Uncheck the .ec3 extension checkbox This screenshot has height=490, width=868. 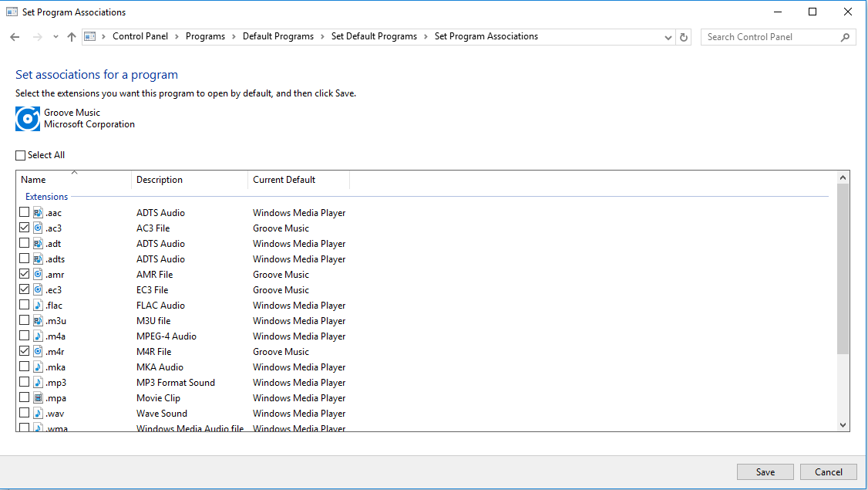pos(25,289)
